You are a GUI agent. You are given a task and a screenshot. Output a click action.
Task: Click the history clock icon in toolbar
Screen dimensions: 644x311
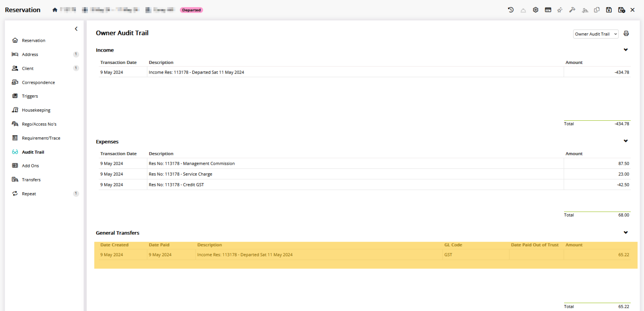click(511, 10)
